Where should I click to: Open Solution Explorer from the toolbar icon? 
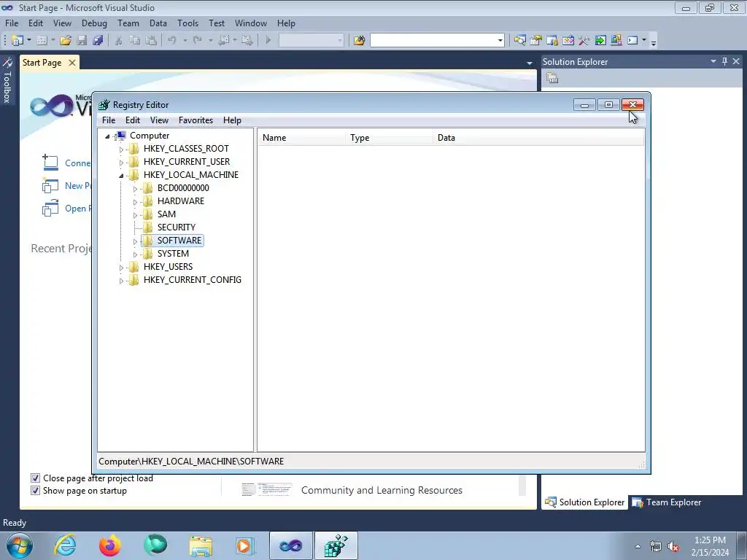(519, 41)
